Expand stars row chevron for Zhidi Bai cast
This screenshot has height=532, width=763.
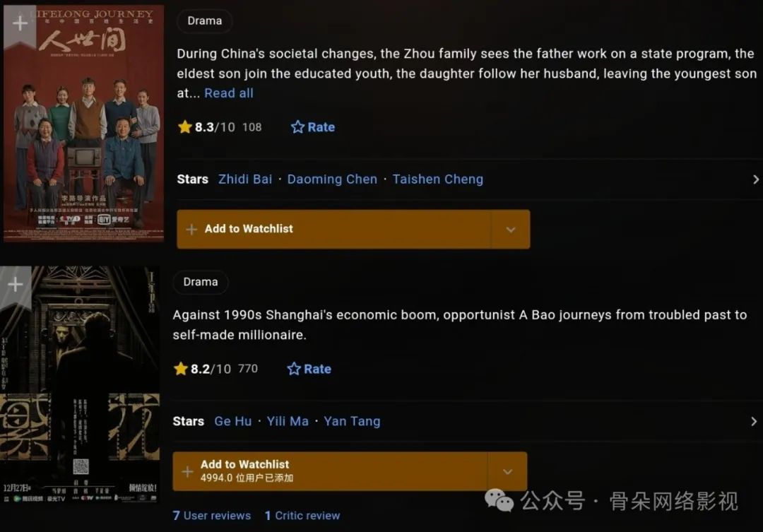pyautogui.click(x=756, y=179)
